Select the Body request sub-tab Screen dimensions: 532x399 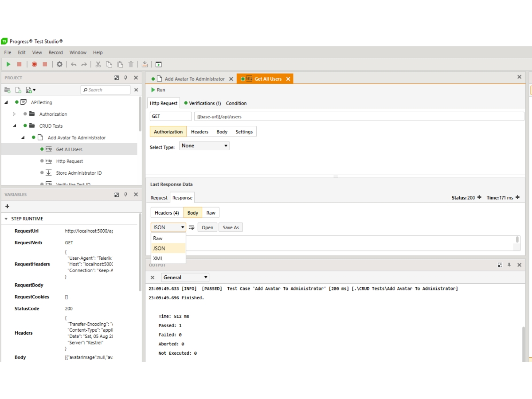222,132
